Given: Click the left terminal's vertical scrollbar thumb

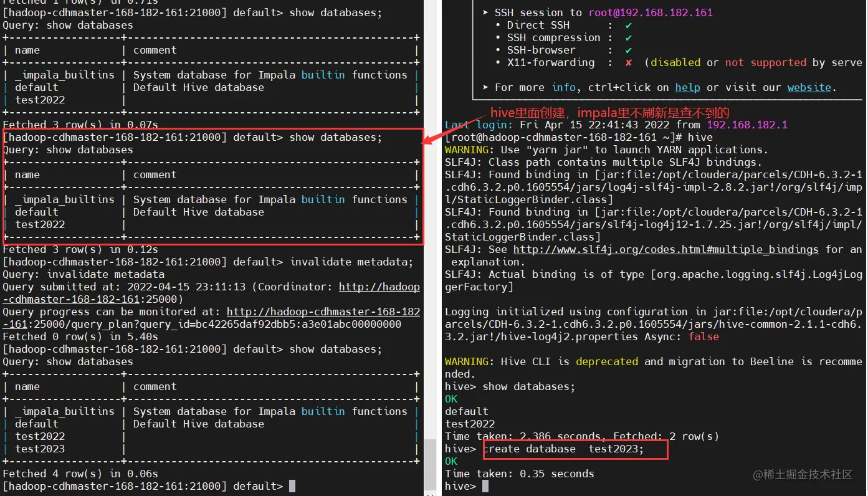Looking at the screenshot, I should click(430, 465).
